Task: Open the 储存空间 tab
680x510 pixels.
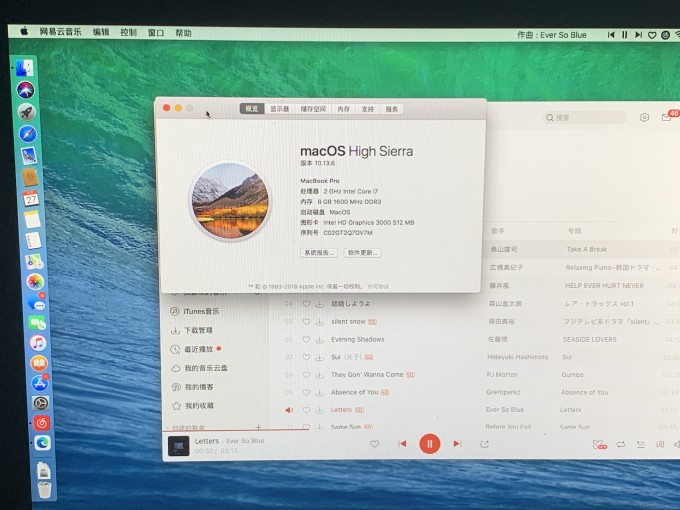Action: 313,108
